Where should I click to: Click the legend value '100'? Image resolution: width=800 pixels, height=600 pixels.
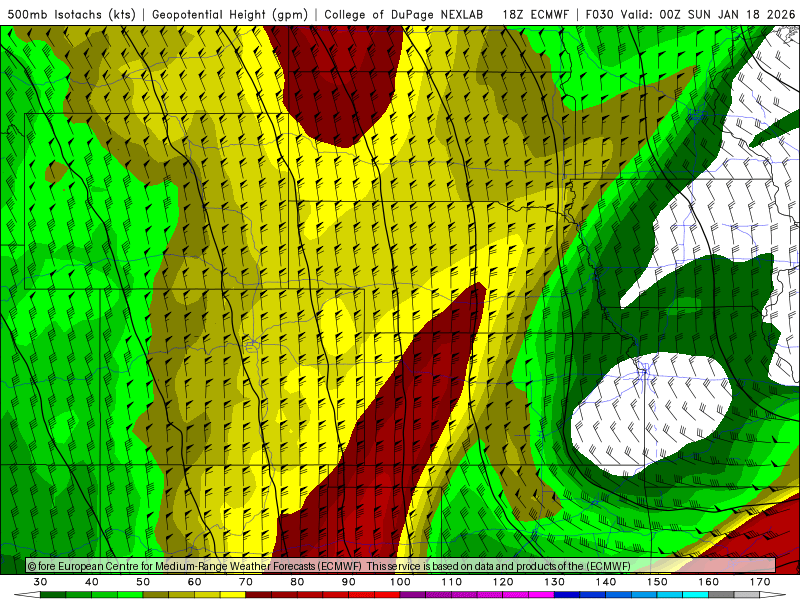(x=401, y=582)
